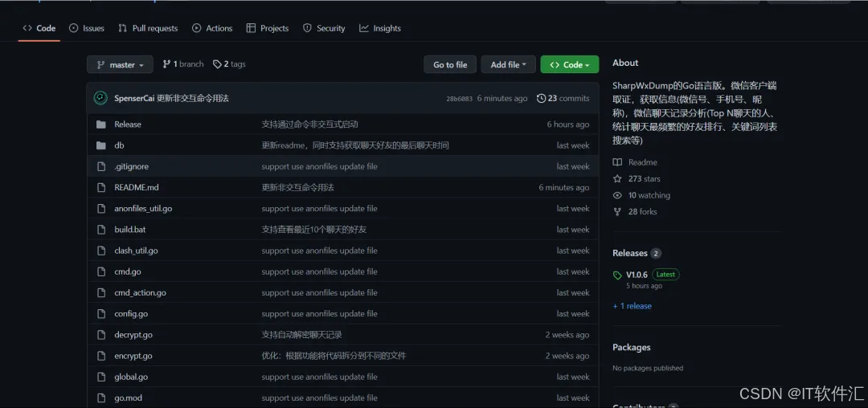The image size is (868, 408).
Task: Expand the master branch dropdown
Action: tap(120, 65)
